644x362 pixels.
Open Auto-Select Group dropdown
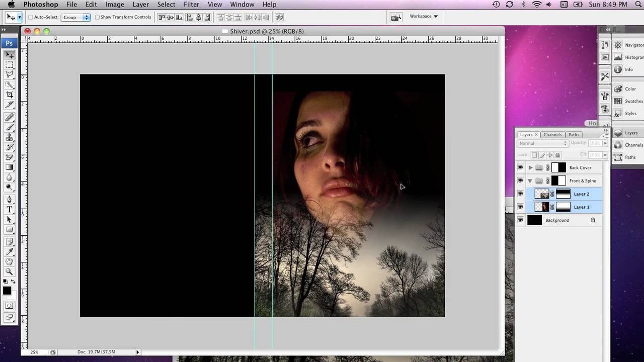(76, 17)
